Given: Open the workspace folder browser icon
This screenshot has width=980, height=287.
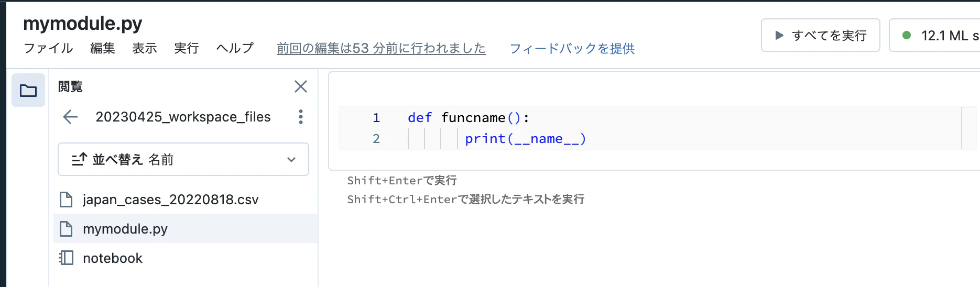Looking at the screenshot, I should tap(28, 91).
